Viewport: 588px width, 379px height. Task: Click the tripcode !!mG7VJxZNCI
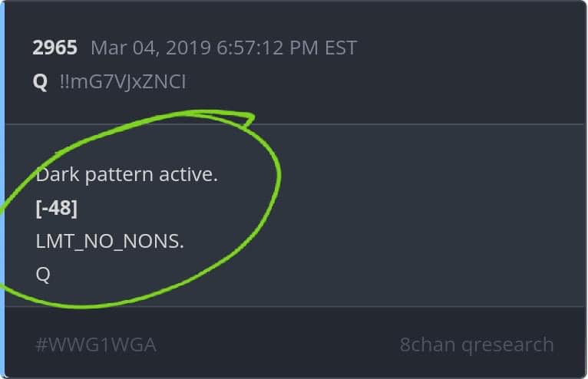(122, 81)
